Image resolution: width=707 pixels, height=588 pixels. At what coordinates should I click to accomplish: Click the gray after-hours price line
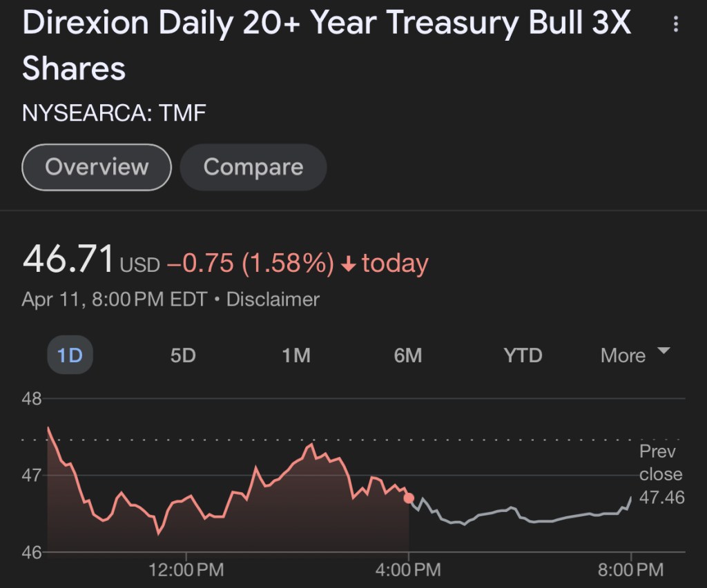(x=525, y=518)
